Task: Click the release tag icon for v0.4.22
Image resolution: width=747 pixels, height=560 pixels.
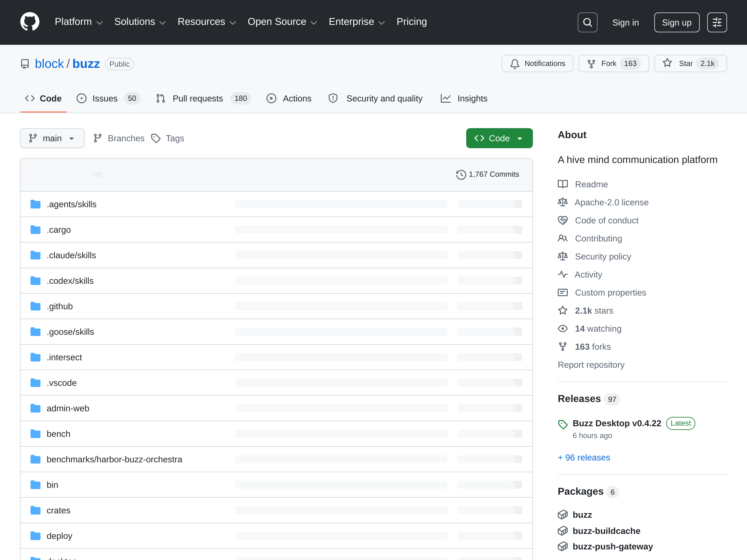Action: click(563, 424)
